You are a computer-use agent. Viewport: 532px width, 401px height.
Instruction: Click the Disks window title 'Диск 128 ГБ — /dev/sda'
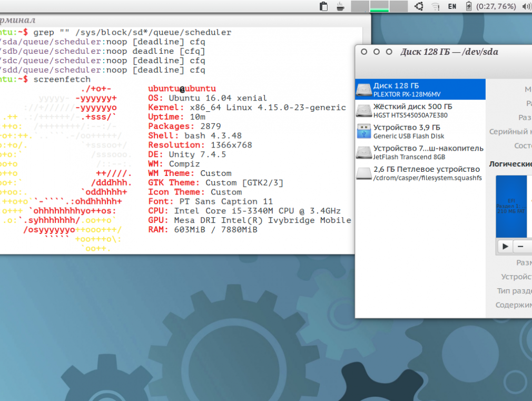[x=449, y=52]
